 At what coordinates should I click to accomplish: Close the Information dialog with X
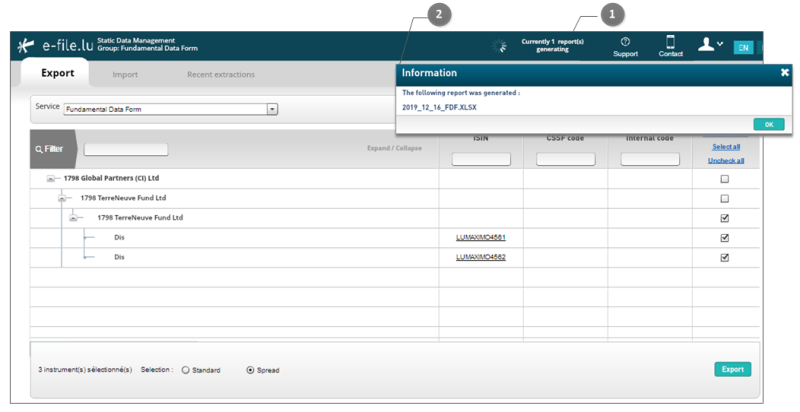(784, 73)
